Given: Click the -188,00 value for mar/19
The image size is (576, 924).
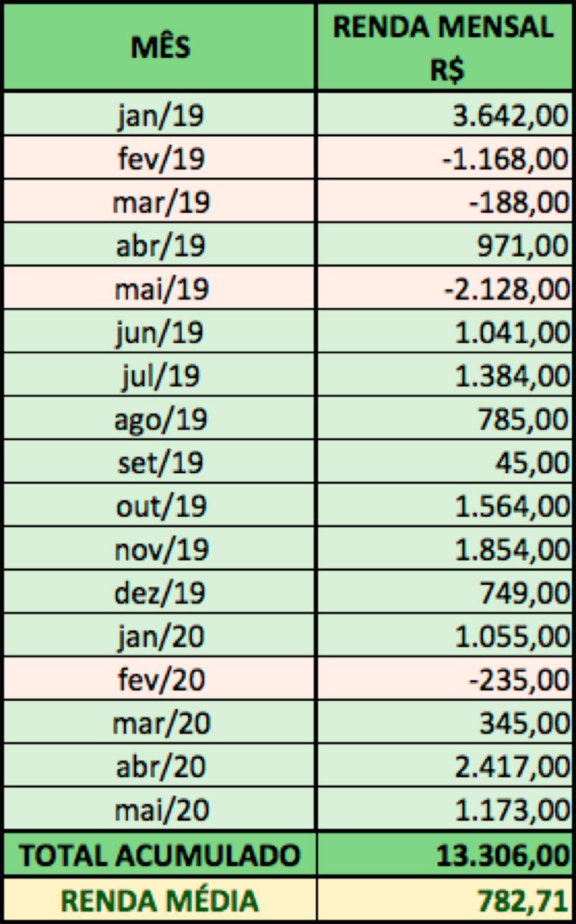Looking at the screenshot, I should pos(444,202).
